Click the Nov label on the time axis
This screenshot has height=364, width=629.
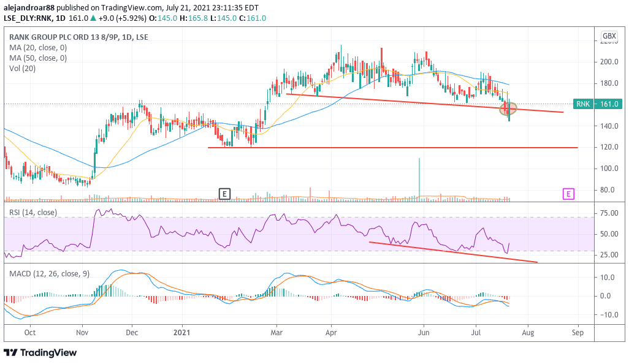[82, 333]
